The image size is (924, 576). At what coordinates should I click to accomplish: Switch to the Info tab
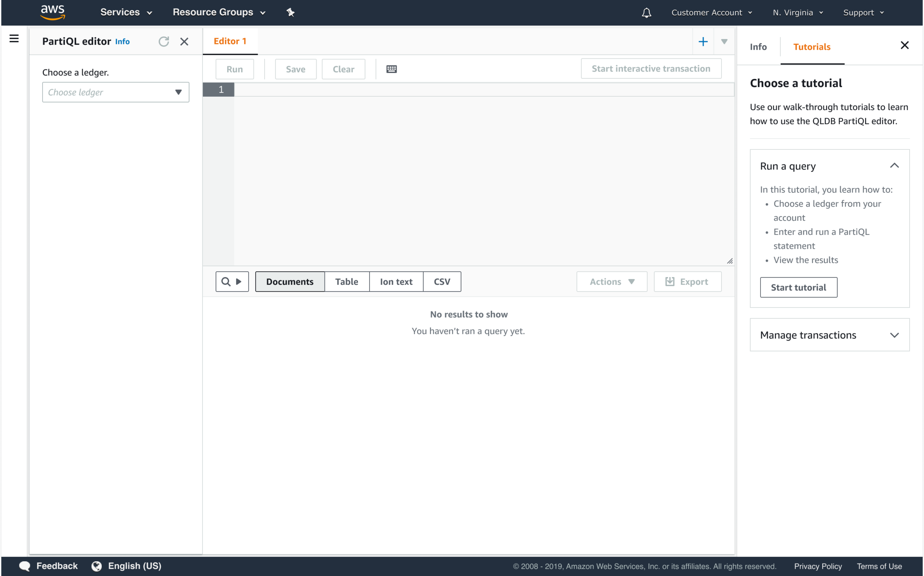pyautogui.click(x=758, y=47)
